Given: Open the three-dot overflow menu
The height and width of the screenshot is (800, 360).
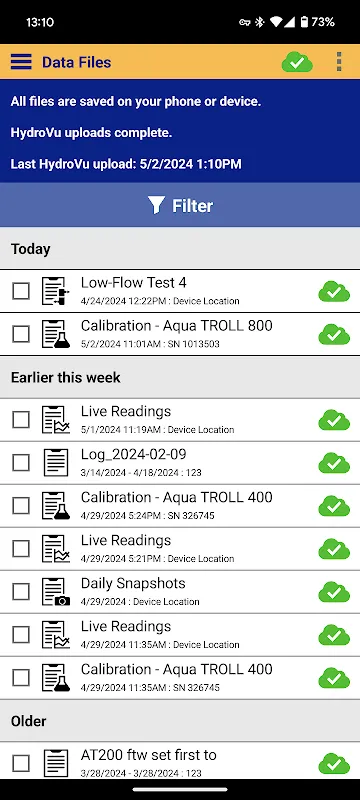Looking at the screenshot, I should point(339,62).
